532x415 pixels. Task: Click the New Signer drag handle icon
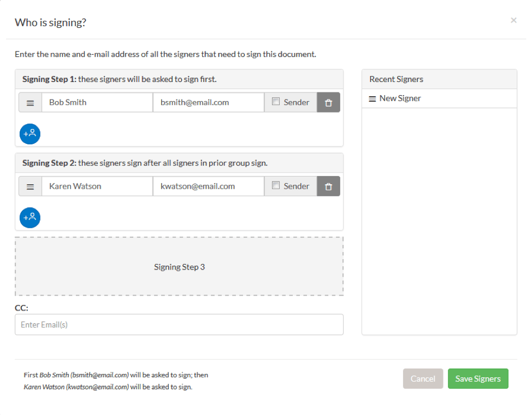373,99
